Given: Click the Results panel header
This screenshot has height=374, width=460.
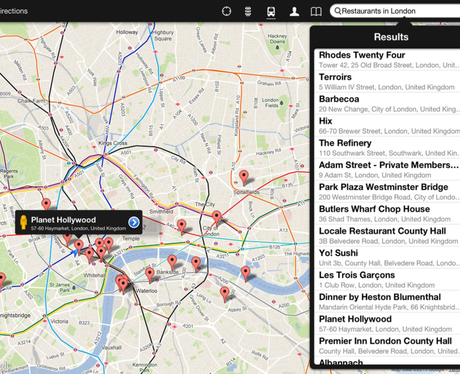Looking at the screenshot, I should [x=391, y=37].
